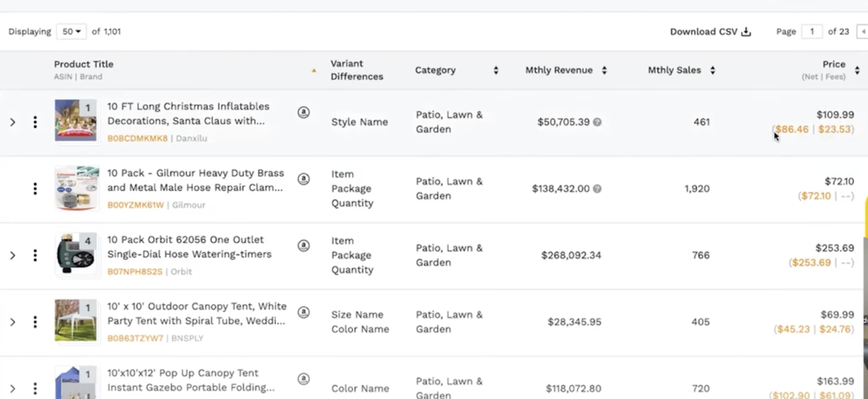
Task: Expand the 10' x 10' Outdoor Canopy Tent row
Action: click(x=12, y=322)
